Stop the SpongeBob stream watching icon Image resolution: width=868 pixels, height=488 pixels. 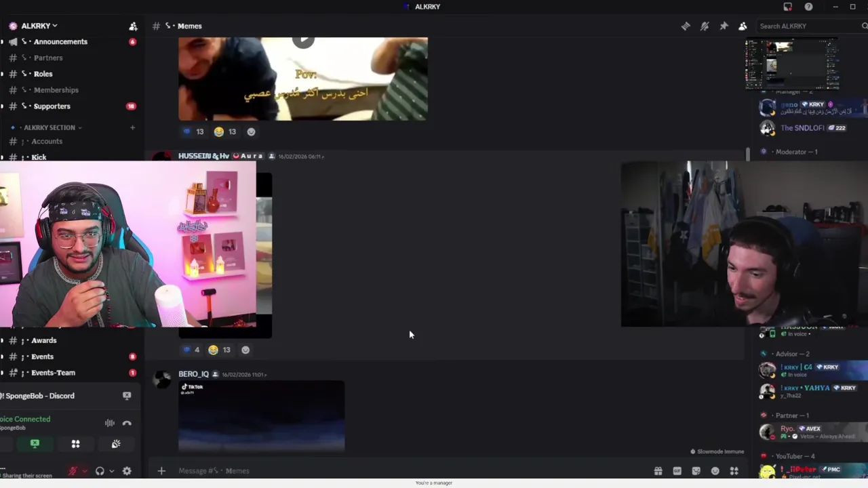click(127, 396)
